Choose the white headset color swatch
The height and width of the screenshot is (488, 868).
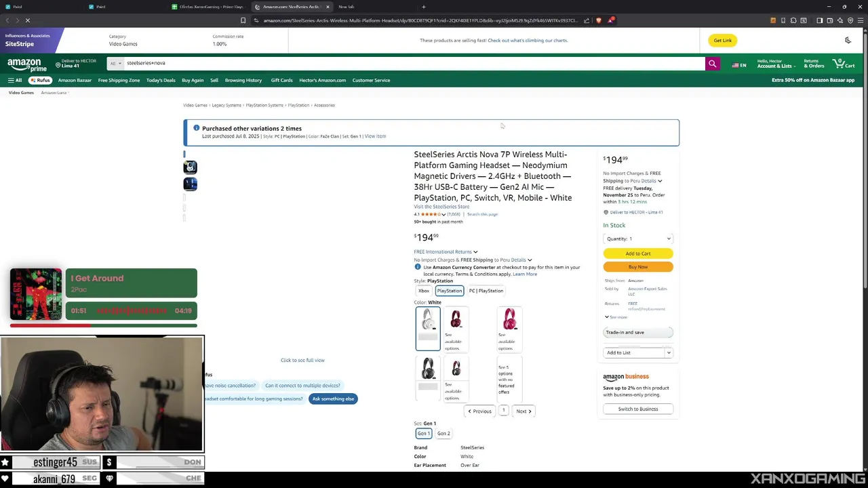tap(428, 329)
